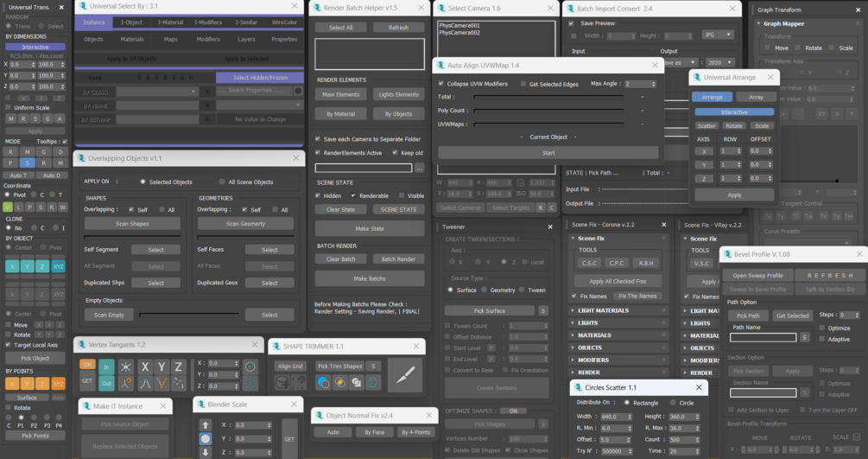Click the green V coordinate button
This screenshot has height=459, width=868.
pos(7,207)
